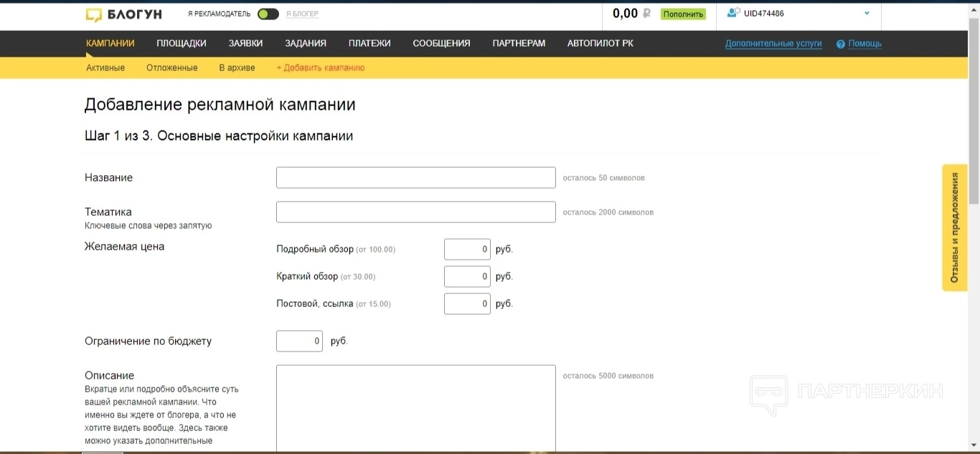Click the Пополнить balance button
Image resolution: width=980 pixels, height=454 pixels.
pyautogui.click(x=683, y=14)
